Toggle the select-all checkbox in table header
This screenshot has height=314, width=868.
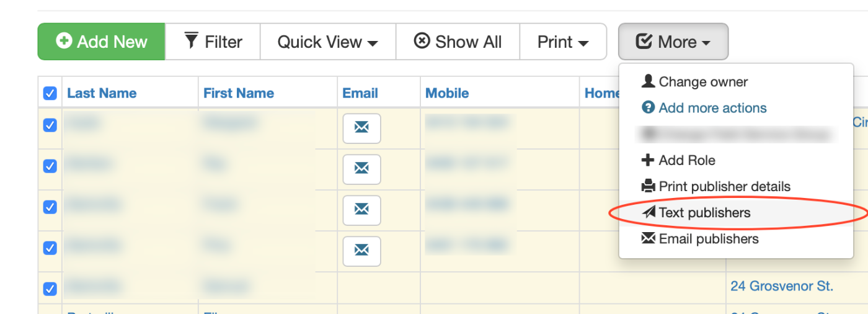[x=50, y=93]
